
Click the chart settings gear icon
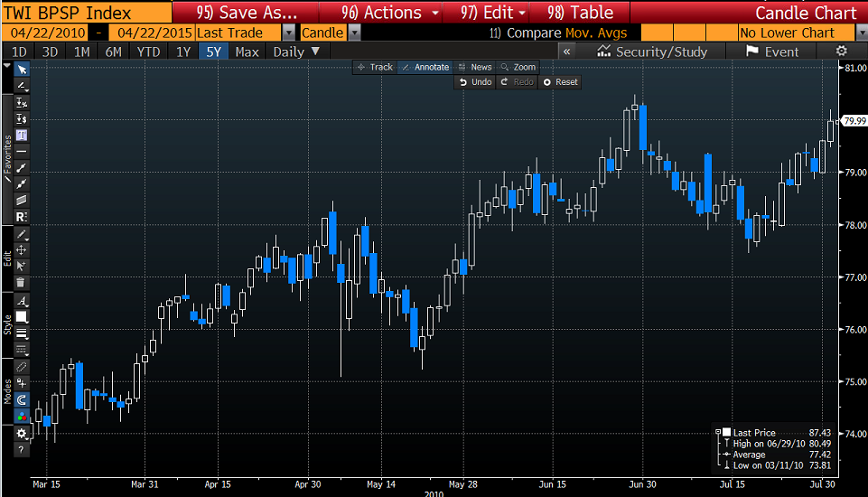click(842, 52)
